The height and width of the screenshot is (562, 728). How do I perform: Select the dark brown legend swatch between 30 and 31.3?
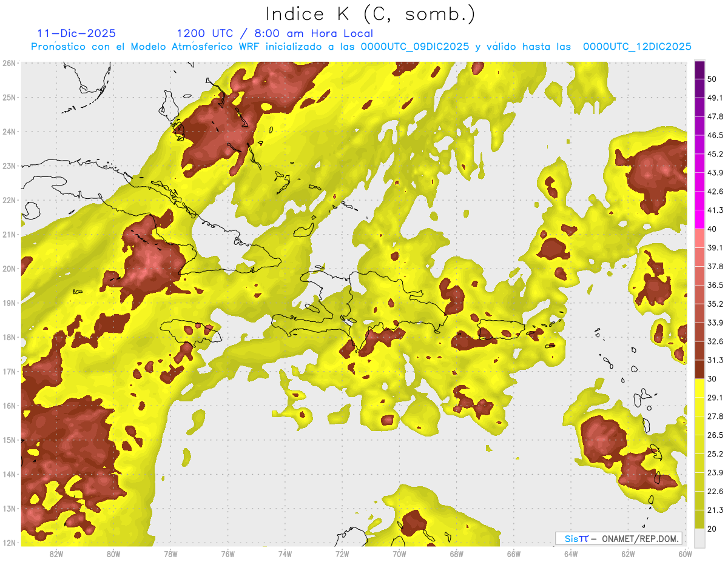(x=700, y=369)
